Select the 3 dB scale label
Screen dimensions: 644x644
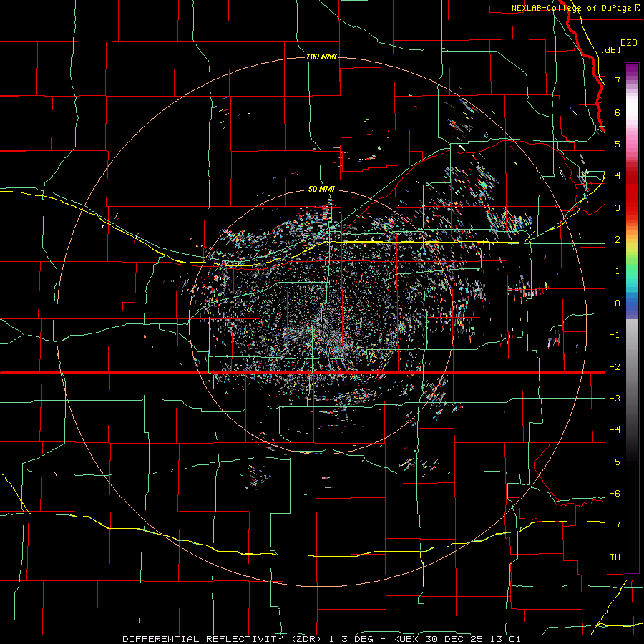[618, 208]
